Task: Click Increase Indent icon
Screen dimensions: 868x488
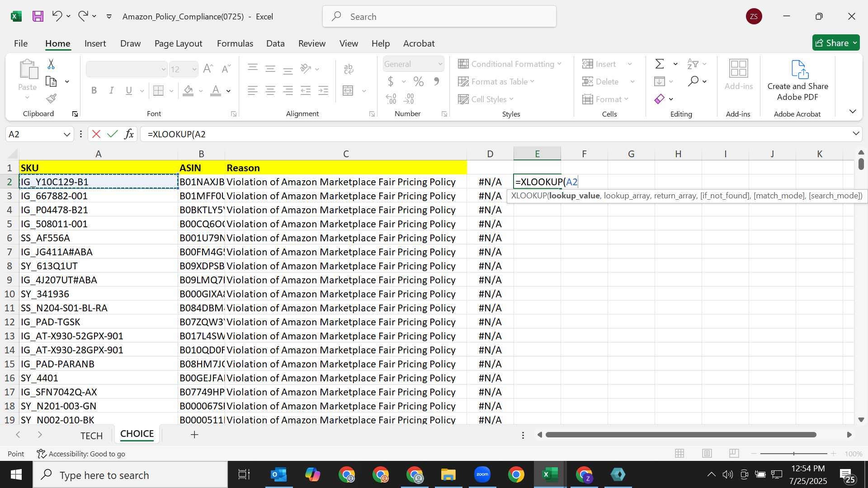Action: point(324,90)
